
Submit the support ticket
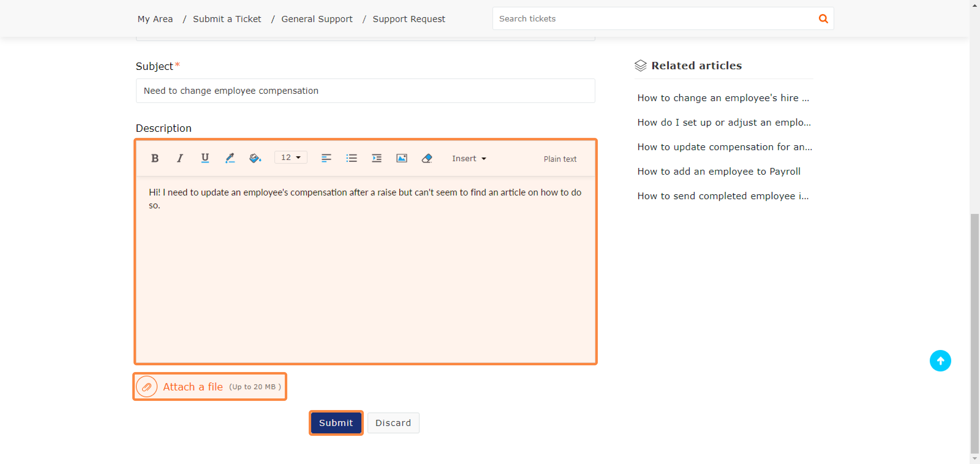coord(336,423)
